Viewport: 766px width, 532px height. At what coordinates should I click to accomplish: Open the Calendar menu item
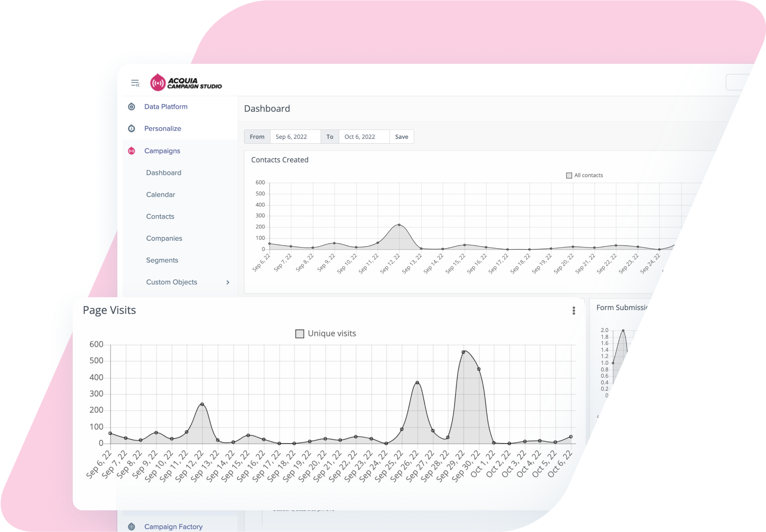[x=160, y=194]
